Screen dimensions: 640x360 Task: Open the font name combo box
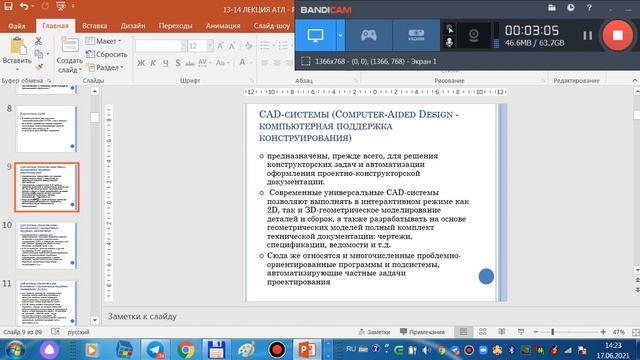pos(161,46)
